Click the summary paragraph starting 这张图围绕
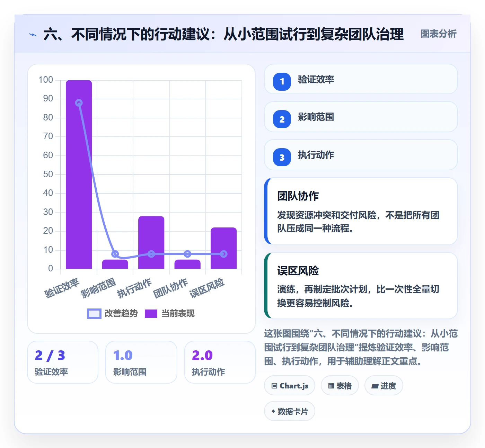The width and height of the screenshot is (485, 448). pos(361,347)
